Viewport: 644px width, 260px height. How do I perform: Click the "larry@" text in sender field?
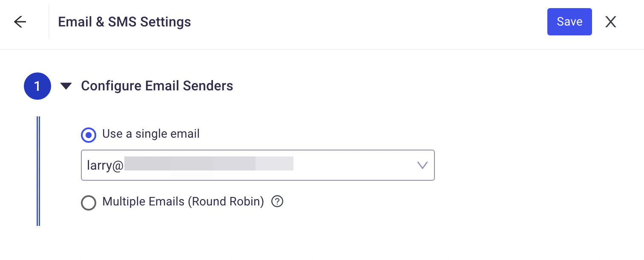[105, 165]
